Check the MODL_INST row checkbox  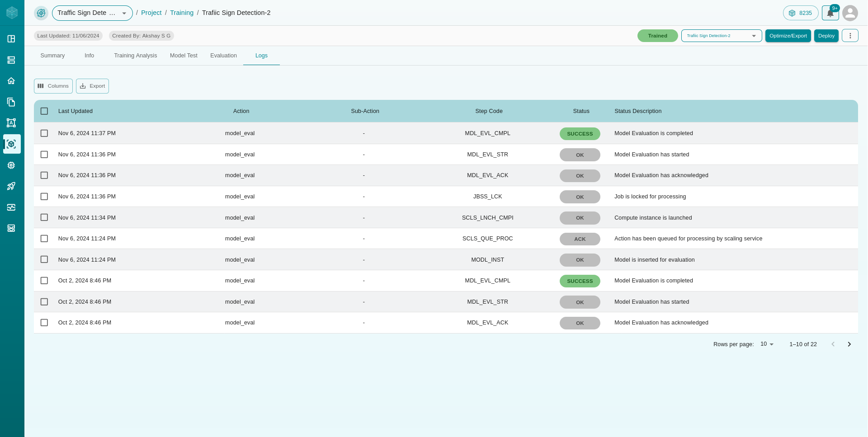pos(44,259)
